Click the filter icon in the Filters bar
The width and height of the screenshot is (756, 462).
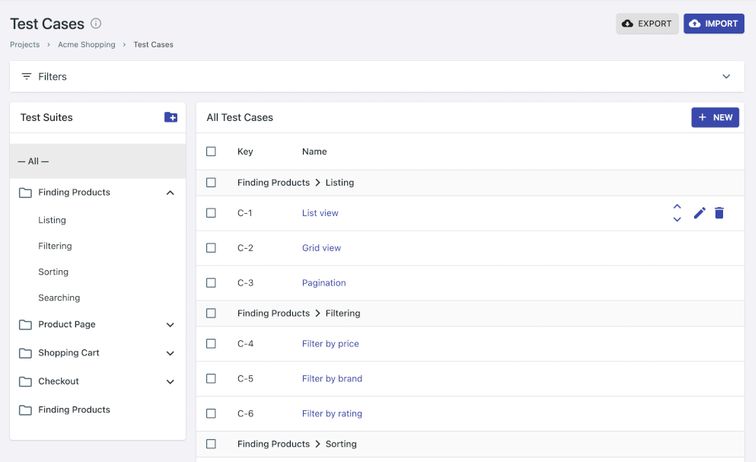pos(26,76)
